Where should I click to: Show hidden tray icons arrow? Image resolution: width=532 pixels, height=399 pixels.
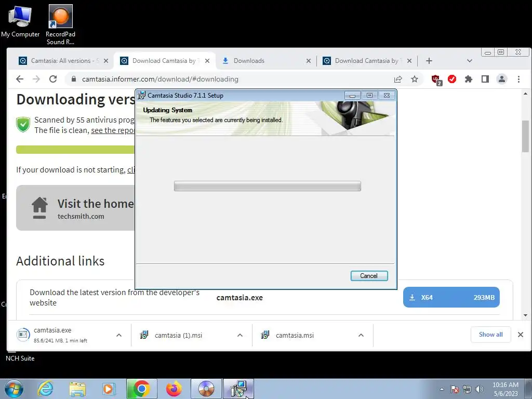442,389
